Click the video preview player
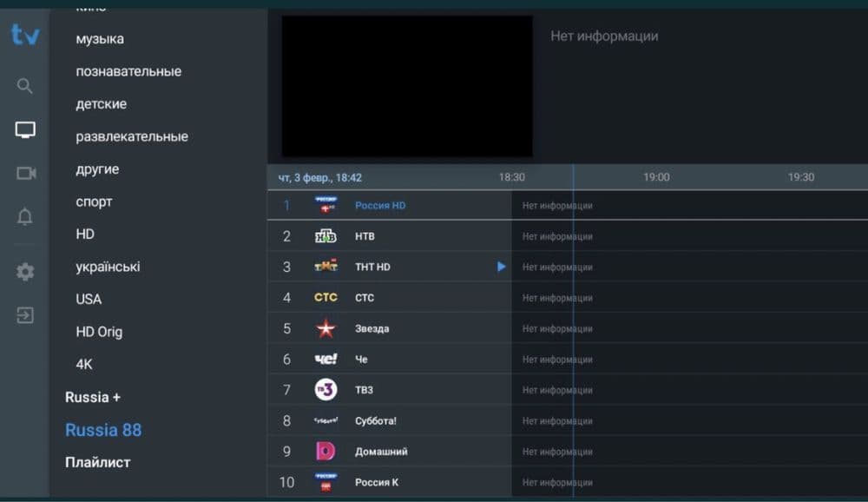868x502 pixels. pyautogui.click(x=407, y=86)
